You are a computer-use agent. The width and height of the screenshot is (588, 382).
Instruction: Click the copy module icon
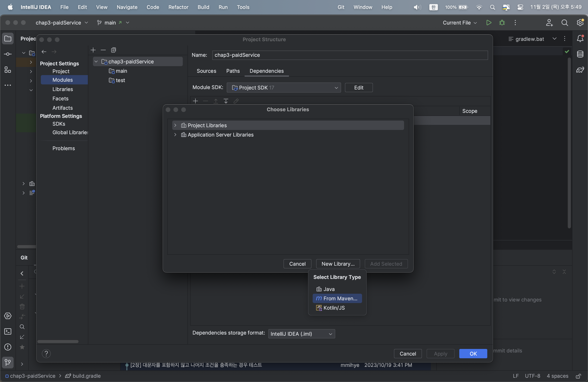(x=113, y=50)
